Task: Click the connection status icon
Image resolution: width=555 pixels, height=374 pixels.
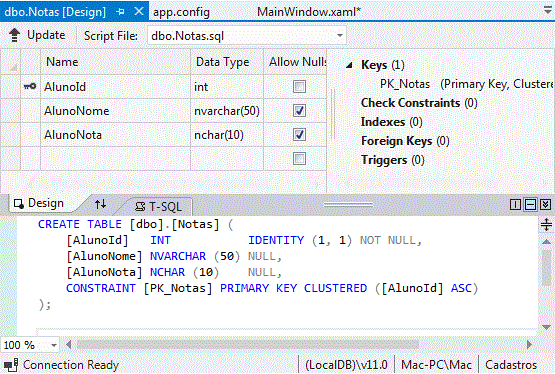Action: [x=11, y=365]
